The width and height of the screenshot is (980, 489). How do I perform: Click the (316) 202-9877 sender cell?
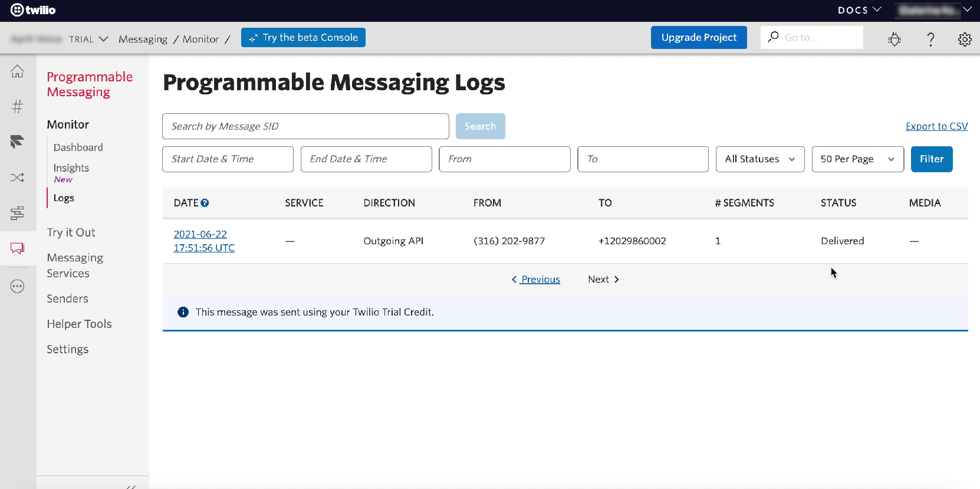pos(509,241)
